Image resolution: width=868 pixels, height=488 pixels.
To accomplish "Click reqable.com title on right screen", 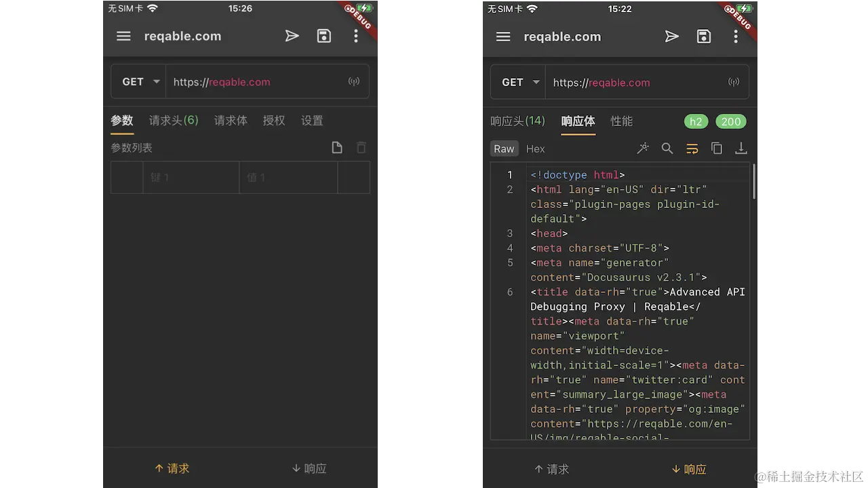I will [x=562, y=37].
